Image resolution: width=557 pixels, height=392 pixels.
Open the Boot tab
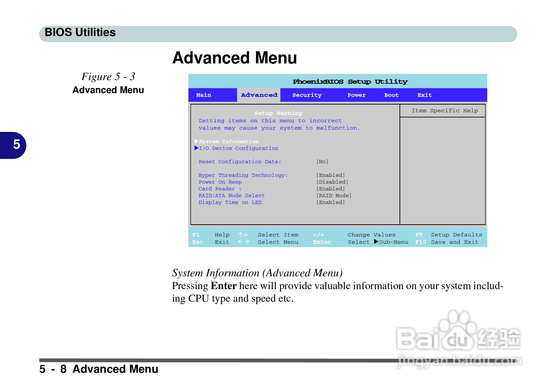click(x=391, y=95)
